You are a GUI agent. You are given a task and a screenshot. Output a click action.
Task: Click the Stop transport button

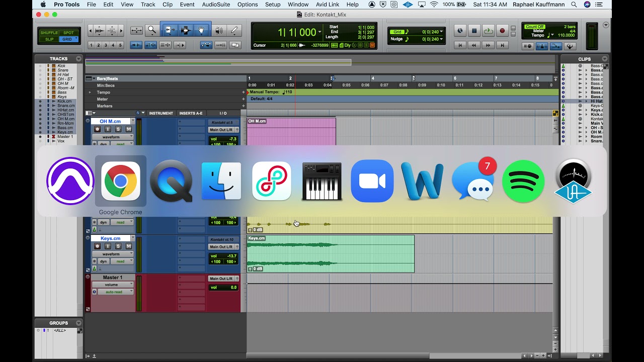(x=474, y=31)
